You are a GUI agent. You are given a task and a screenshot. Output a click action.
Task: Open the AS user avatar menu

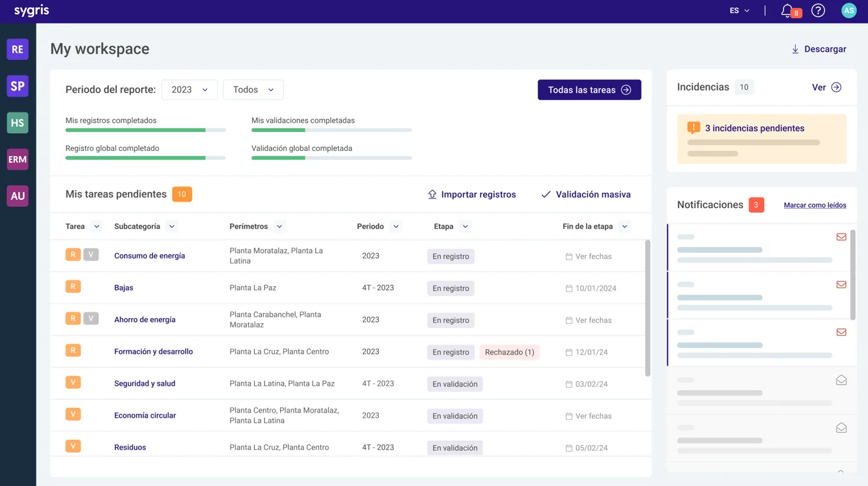click(x=848, y=10)
